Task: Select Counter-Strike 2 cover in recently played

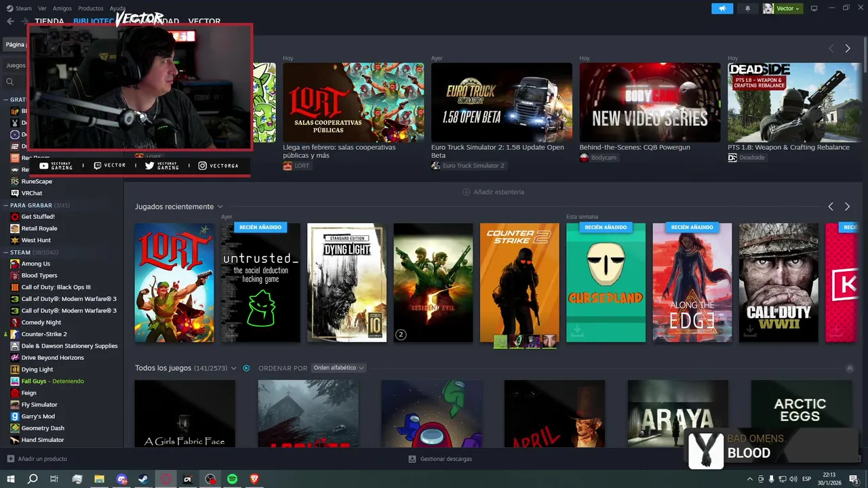Action: pos(519,283)
